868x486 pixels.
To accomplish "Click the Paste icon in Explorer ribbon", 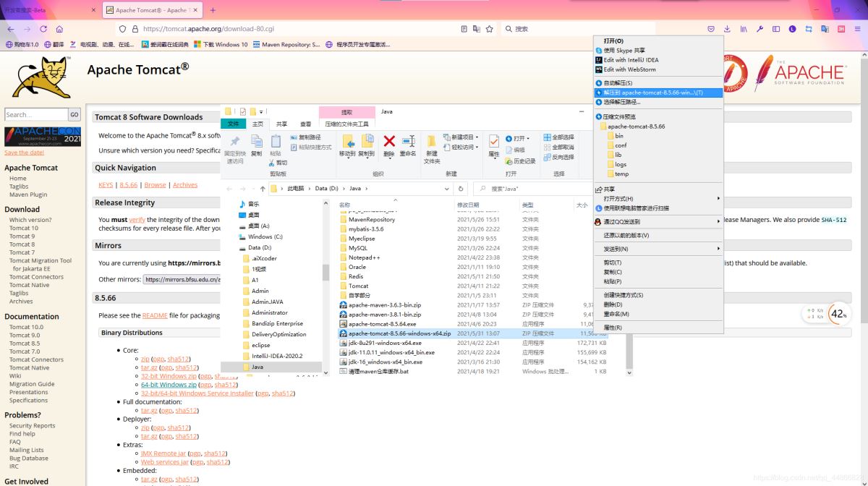I will 276,141.
